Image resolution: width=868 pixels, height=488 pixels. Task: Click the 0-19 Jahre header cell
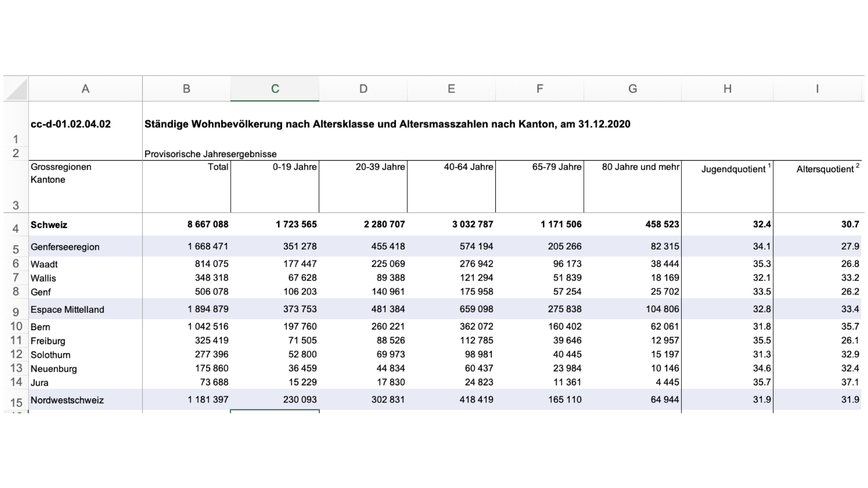point(294,167)
